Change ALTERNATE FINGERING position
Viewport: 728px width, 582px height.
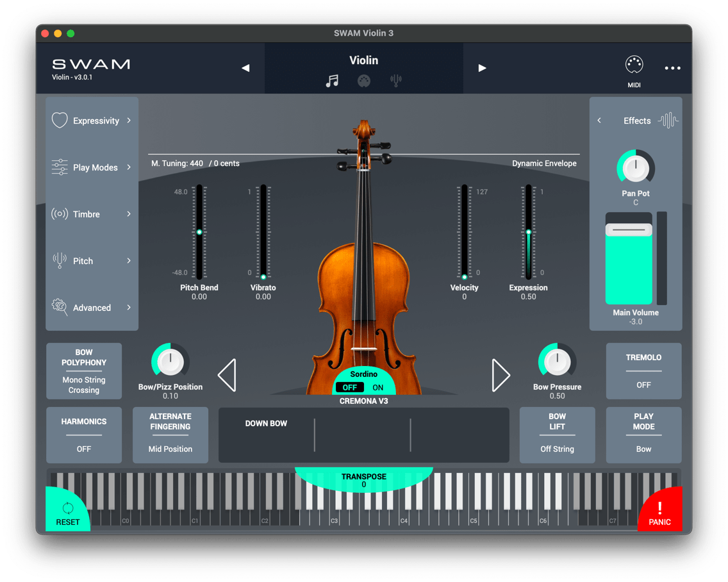point(170,435)
